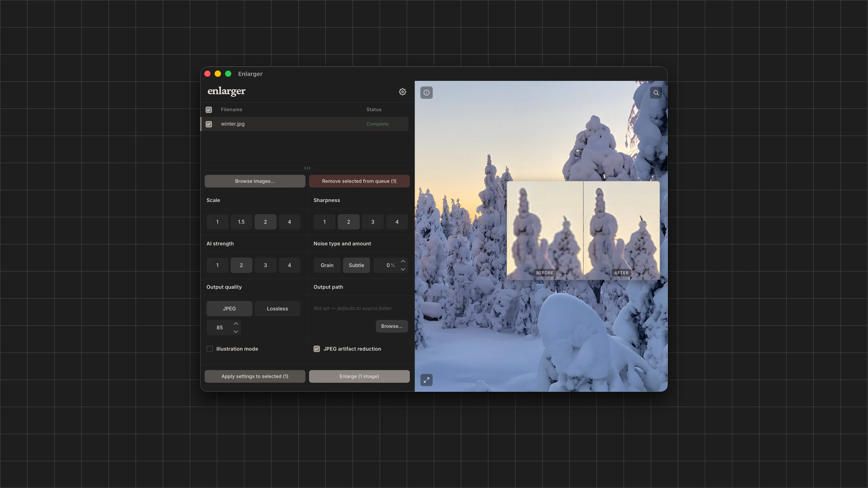Toggle the magnifier zoom icon
This screenshot has width=868, height=488.
point(656,93)
